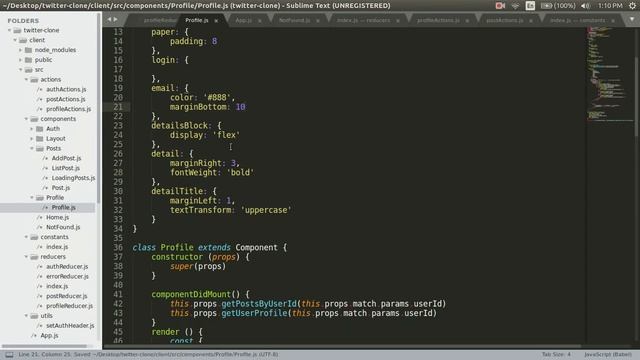Image resolution: width=640 pixels, height=360 pixels.
Task: Click the Post.js file icon
Action: point(45,188)
